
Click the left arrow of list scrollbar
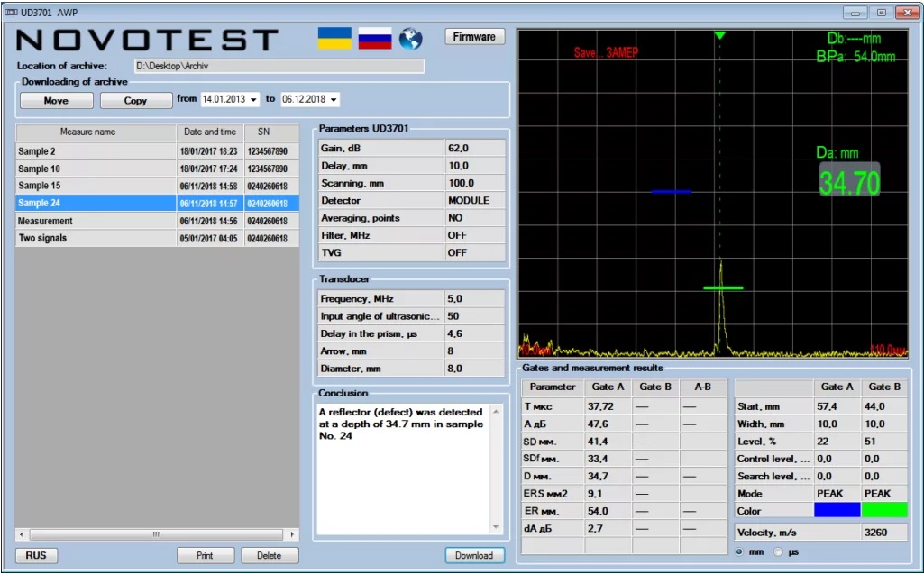[22, 534]
